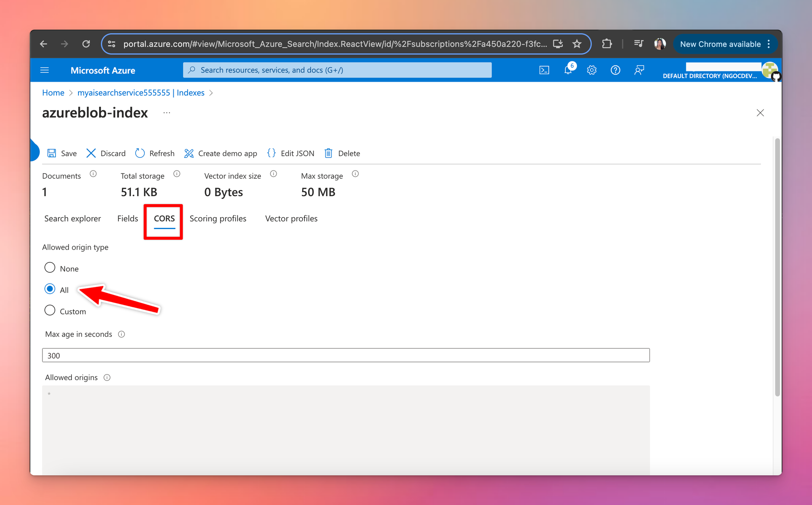Open Azure feedback icon
Image resolution: width=812 pixels, height=505 pixels.
pyautogui.click(x=639, y=70)
